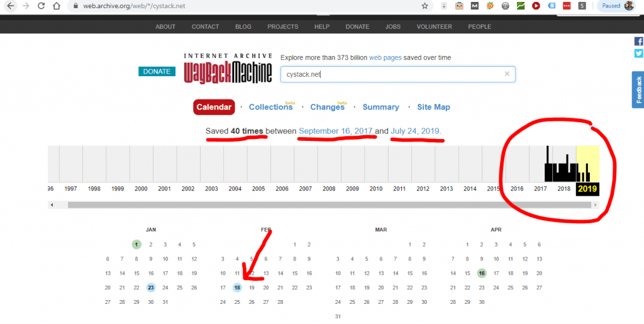
Task: Open the VOLUNTEER menu item
Action: click(435, 26)
